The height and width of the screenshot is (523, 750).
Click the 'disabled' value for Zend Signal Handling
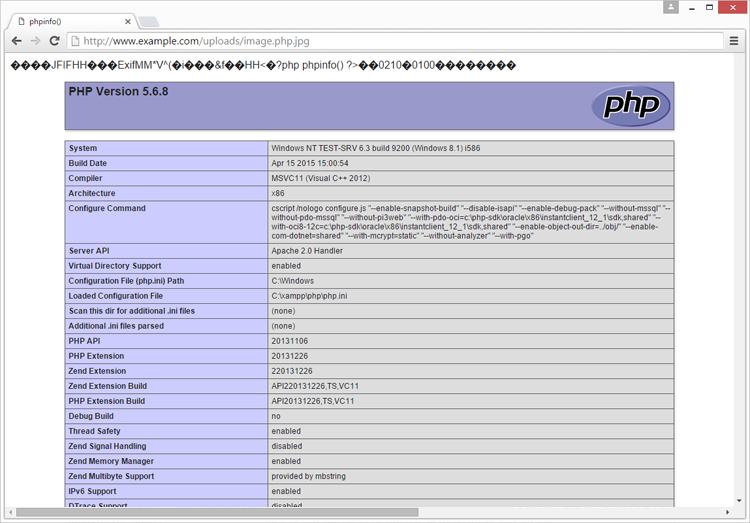tap(287, 446)
